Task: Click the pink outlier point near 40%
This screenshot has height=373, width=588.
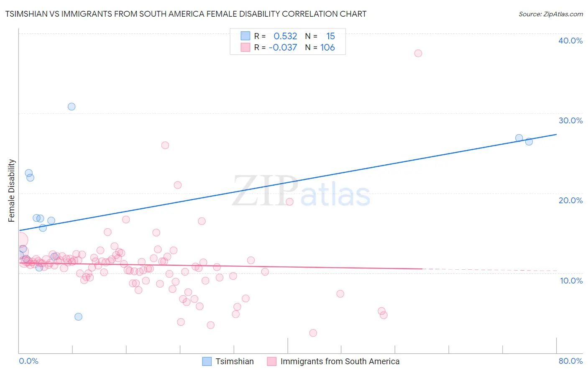Action: [418, 53]
